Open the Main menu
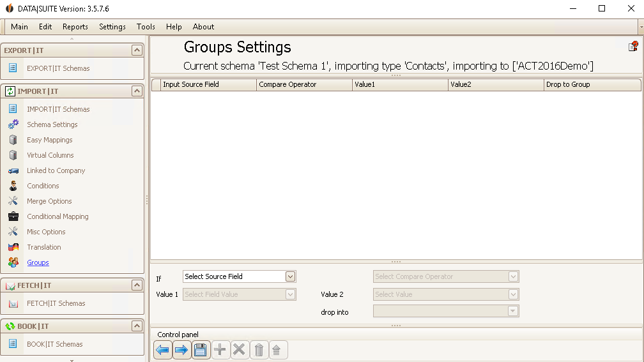This screenshot has height=362, width=644. pos(19,27)
